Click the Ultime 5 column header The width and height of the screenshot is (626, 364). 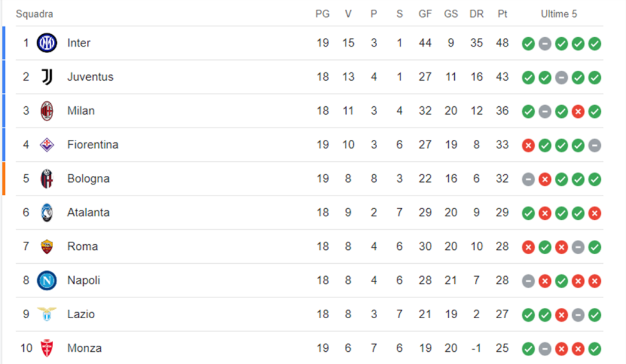pos(559,14)
